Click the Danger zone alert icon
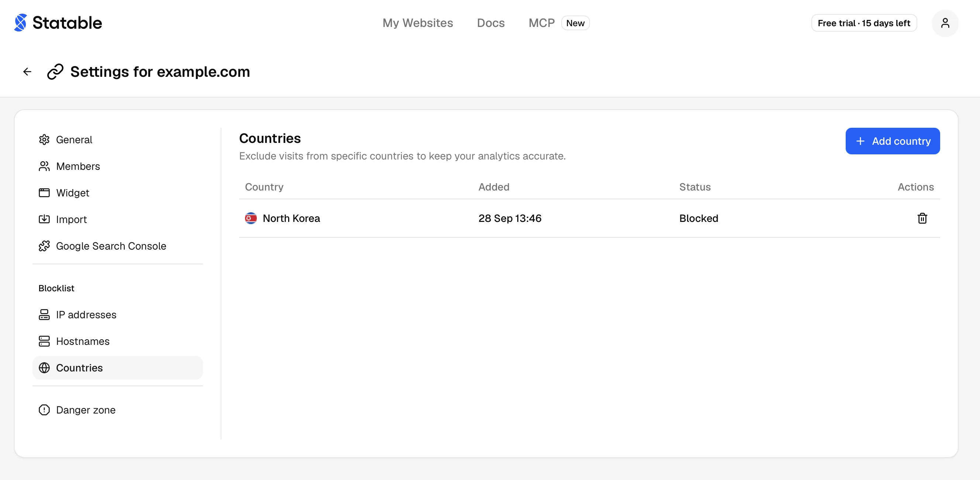This screenshot has height=480, width=980. tap(44, 410)
